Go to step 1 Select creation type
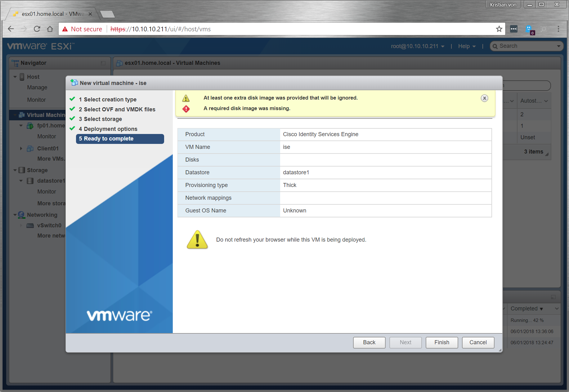 click(x=108, y=100)
